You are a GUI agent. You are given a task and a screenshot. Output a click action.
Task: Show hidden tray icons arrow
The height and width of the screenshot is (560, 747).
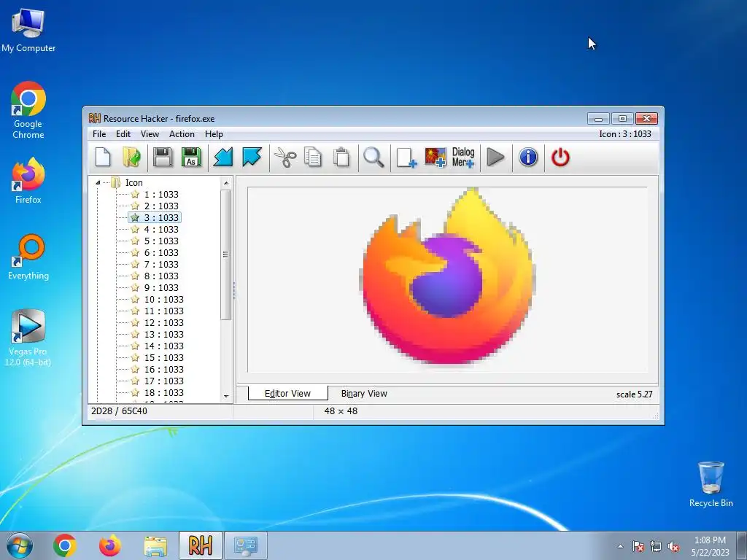[x=620, y=547]
